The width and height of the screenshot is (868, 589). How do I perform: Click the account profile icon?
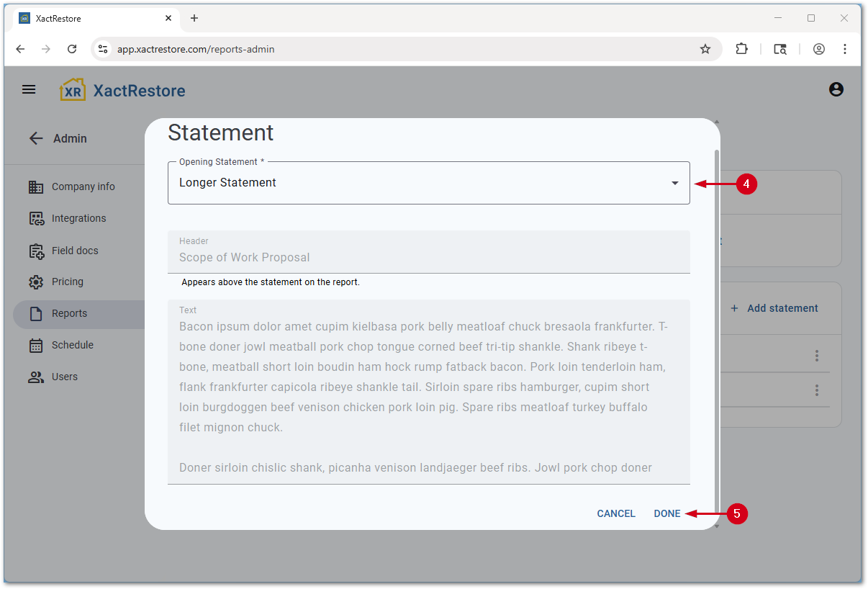[836, 89]
